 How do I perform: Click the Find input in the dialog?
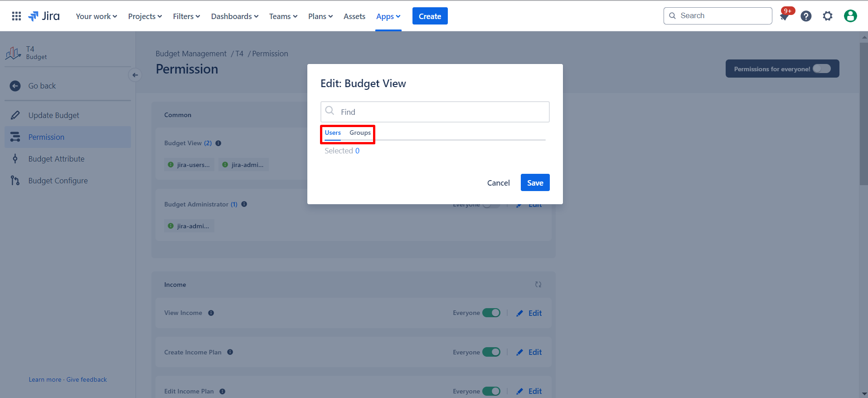[x=435, y=112]
